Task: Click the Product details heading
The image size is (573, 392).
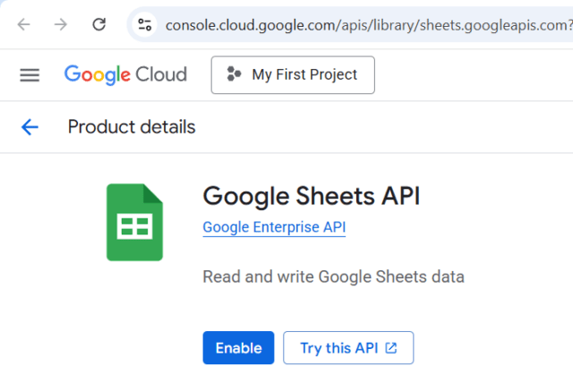Action: pyautogui.click(x=132, y=127)
